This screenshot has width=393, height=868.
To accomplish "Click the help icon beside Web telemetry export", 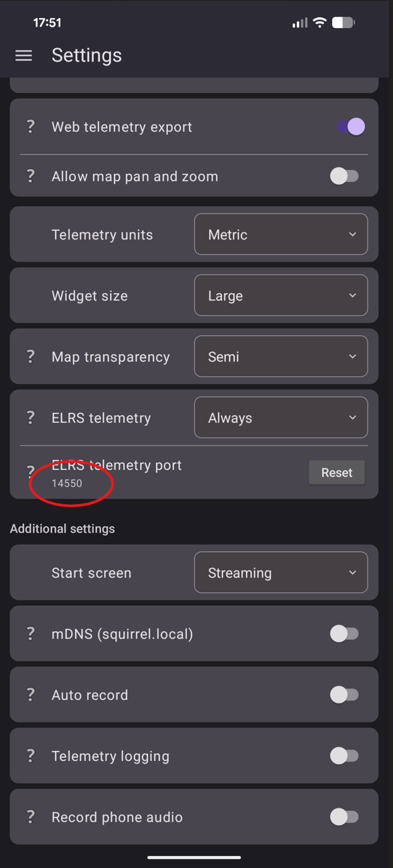I will point(30,126).
